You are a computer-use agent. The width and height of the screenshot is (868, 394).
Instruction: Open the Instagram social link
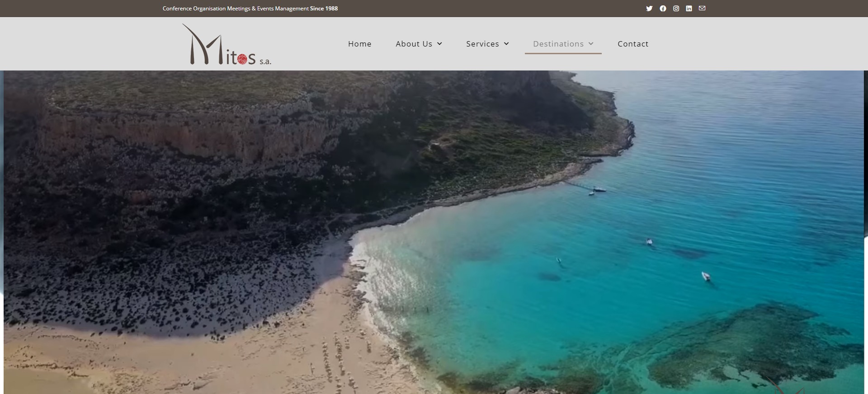676,9
